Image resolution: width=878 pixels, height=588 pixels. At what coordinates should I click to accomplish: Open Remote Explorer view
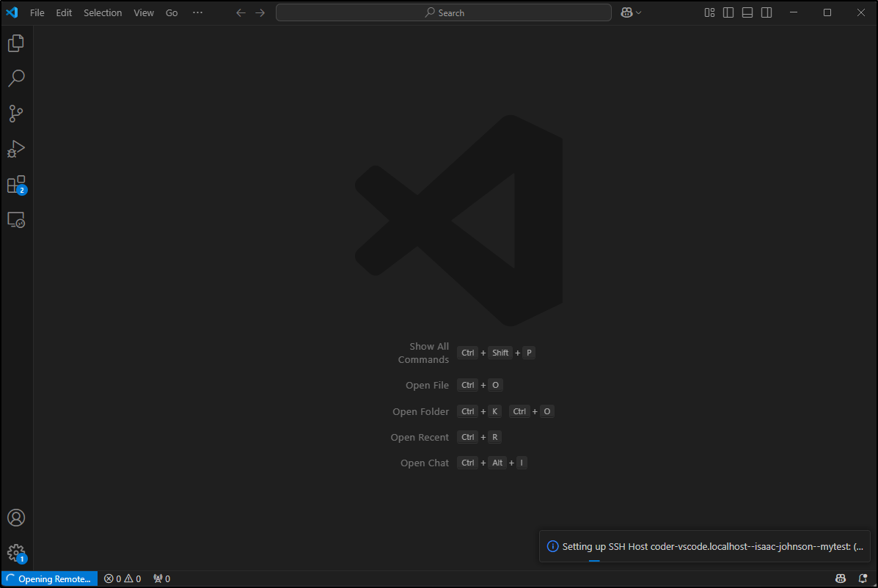pyautogui.click(x=16, y=220)
